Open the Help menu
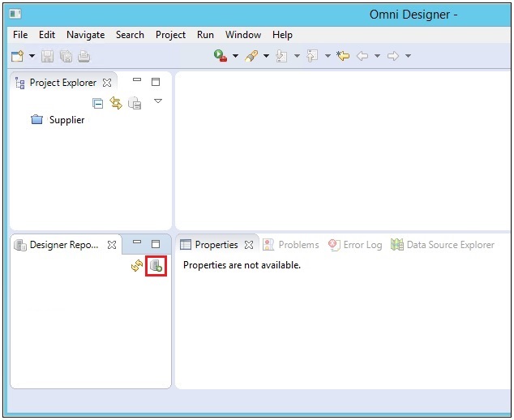Screen dimensions: 514x420 click(282, 35)
